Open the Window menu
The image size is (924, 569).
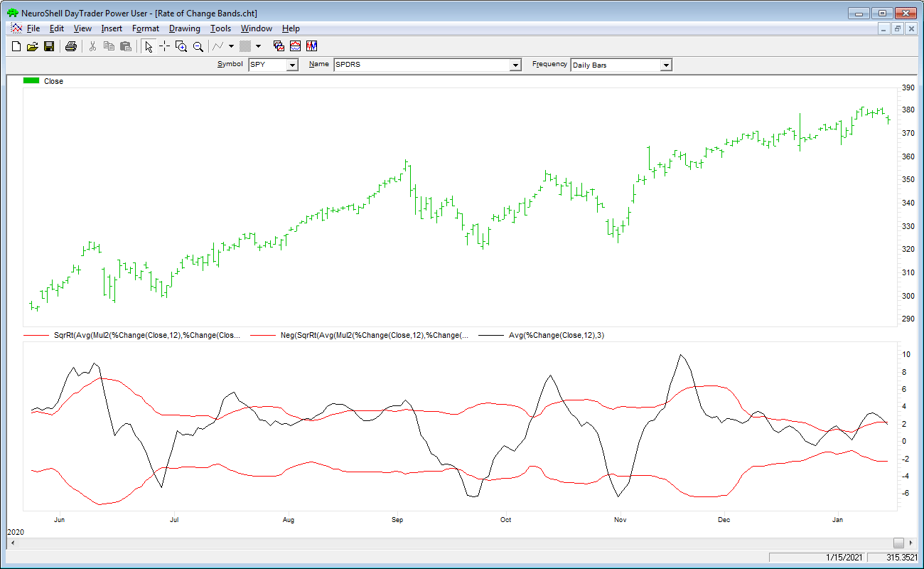pos(256,28)
